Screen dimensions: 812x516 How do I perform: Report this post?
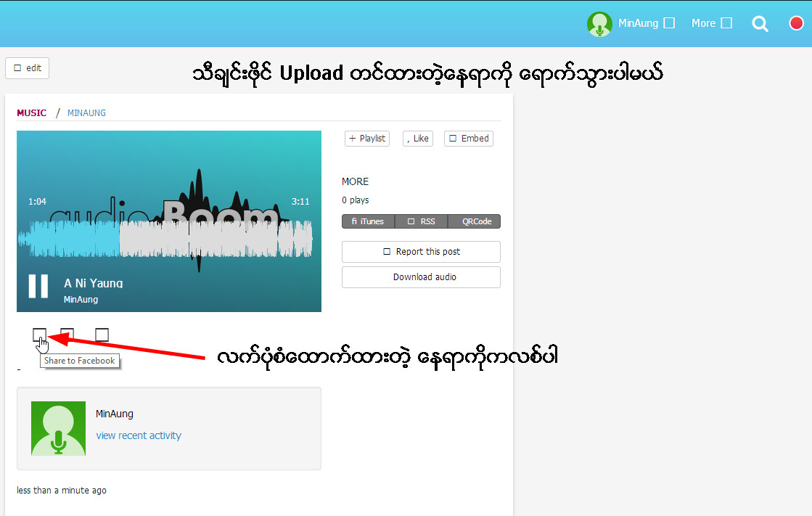[x=421, y=252]
